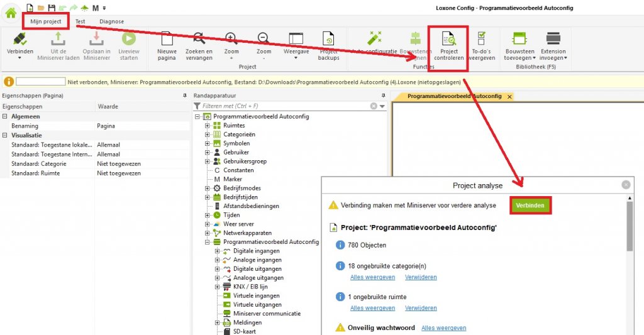Click the status bar input box
Screen dimensions: 644x335
tap(40, 82)
